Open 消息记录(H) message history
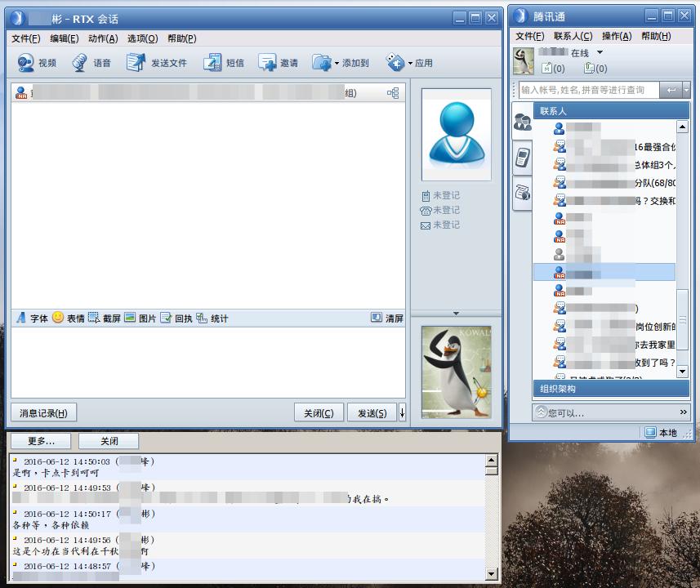This screenshot has width=700, height=588. pyautogui.click(x=42, y=413)
